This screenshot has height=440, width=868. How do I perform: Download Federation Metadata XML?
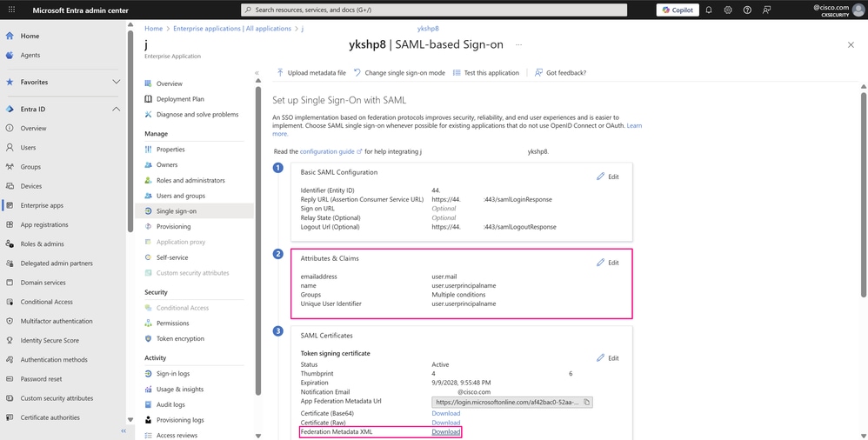445,431
